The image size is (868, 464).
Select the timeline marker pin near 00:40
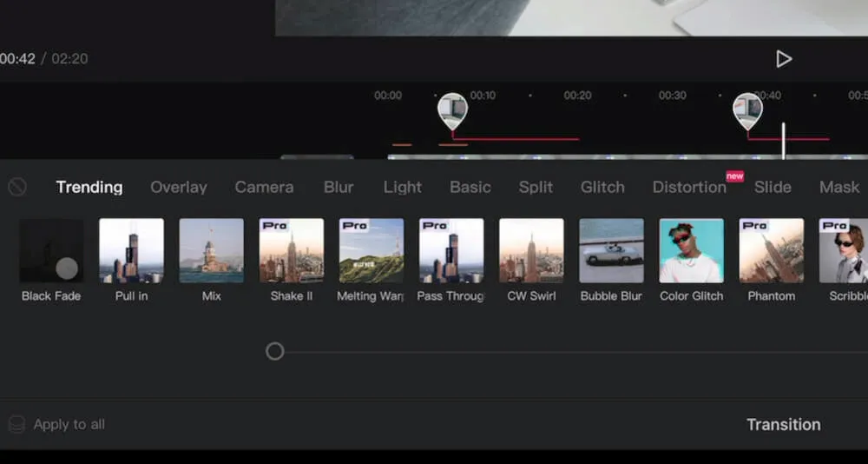(747, 110)
